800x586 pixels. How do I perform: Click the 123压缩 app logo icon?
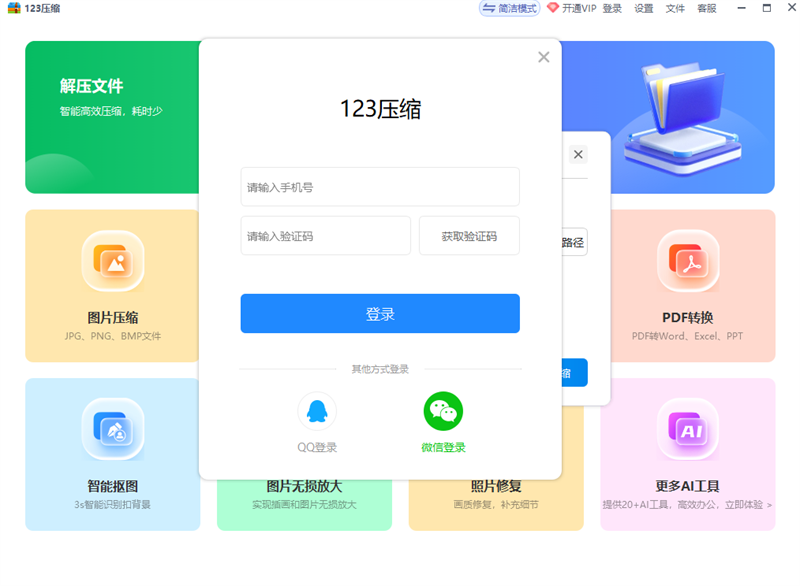tap(14, 8)
